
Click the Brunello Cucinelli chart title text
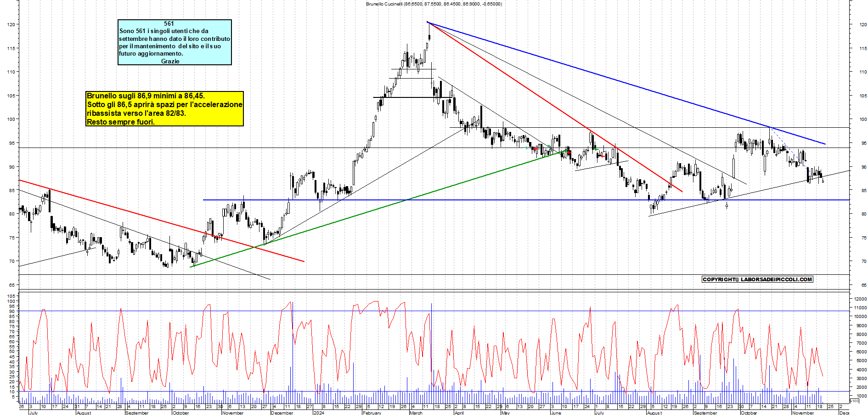(x=434, y=4)
